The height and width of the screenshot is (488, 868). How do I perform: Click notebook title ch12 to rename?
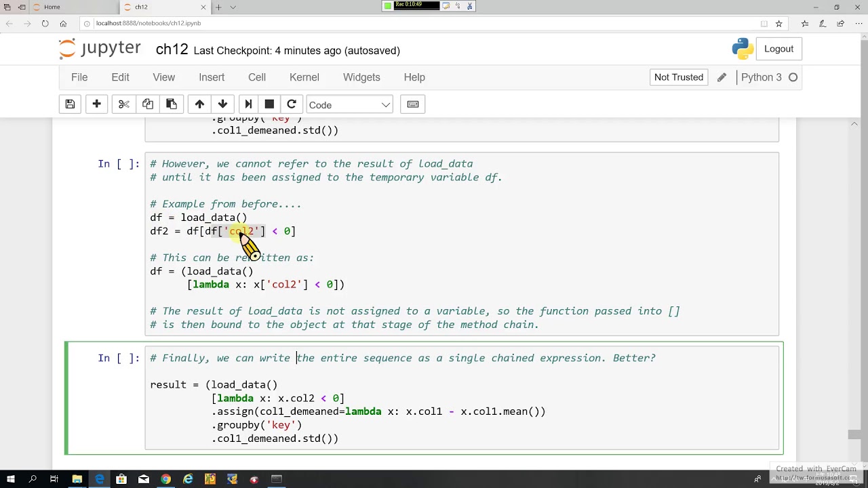coord(172,49)
